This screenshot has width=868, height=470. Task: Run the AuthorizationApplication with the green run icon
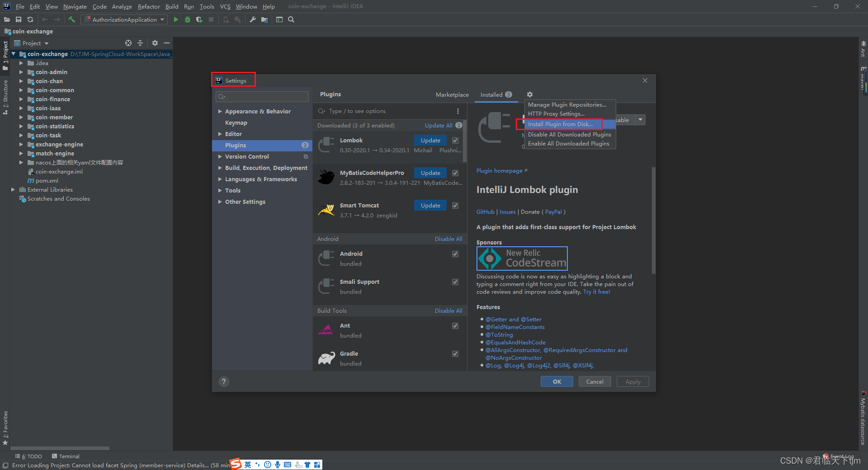click(x=176, y=19)
